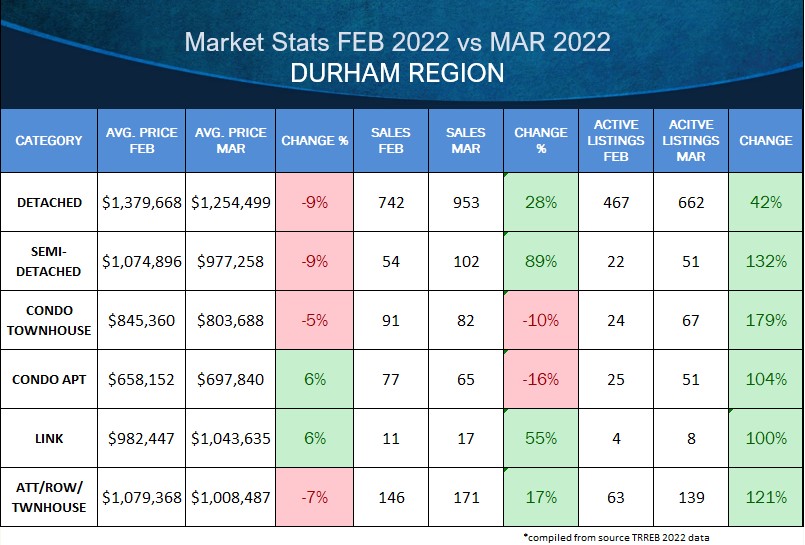Click the SALES FEB column header
This screenshot has width=805, height=545.
tap(390, 141)
